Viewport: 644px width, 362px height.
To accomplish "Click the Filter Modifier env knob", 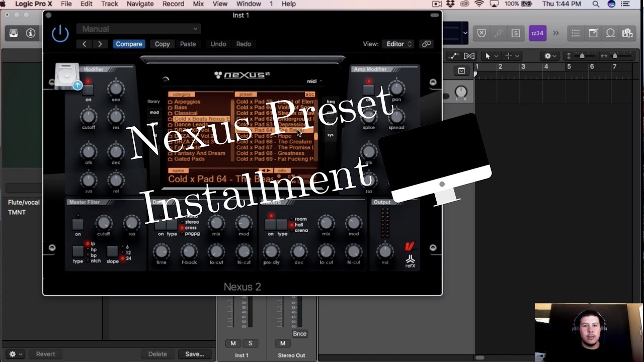I will pos(116,88).
